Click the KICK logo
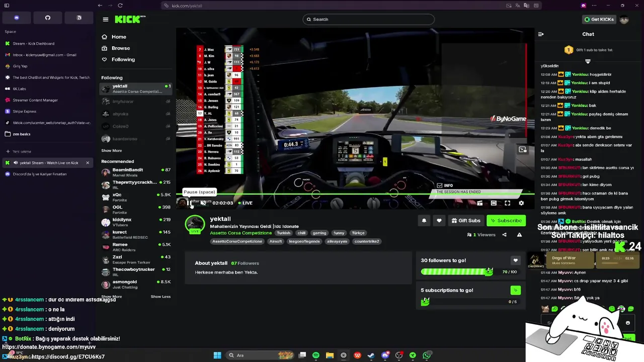This screenshot has height=362, width=644. (128, 20)
